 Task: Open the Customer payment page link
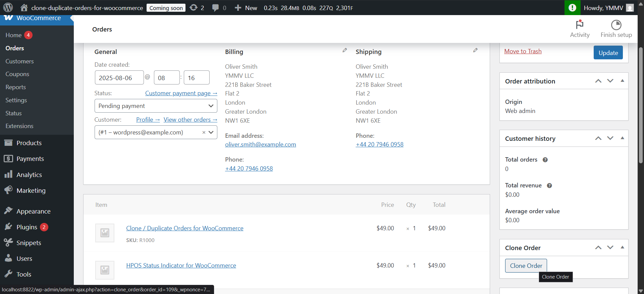[181, 93]
